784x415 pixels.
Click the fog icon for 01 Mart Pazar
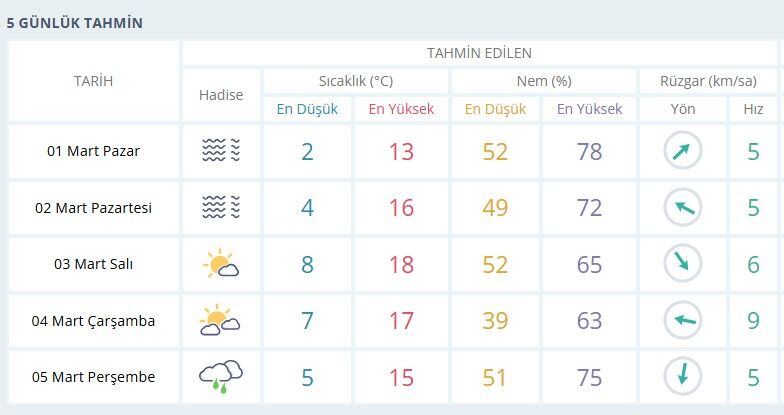(221, 152)
